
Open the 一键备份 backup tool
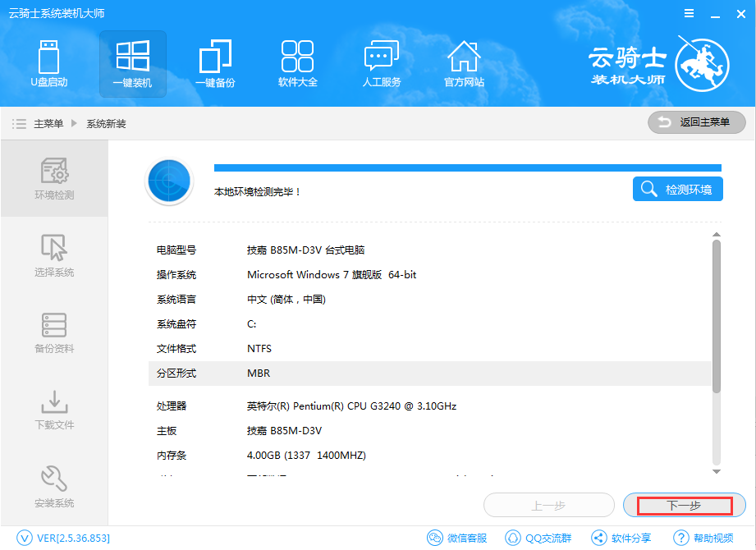pyautogui.click(x=215, y=64)
